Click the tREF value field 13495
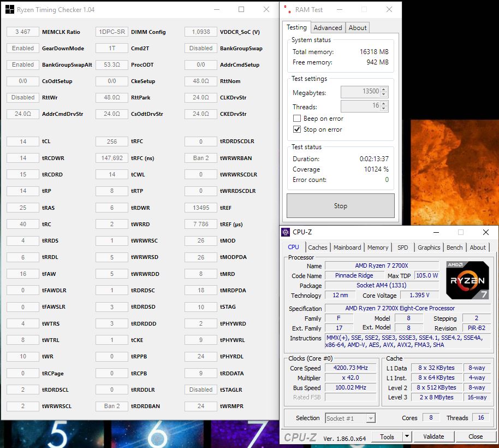Image resolution: width=499 pixels, height=448 pixels. pos(201,208)
